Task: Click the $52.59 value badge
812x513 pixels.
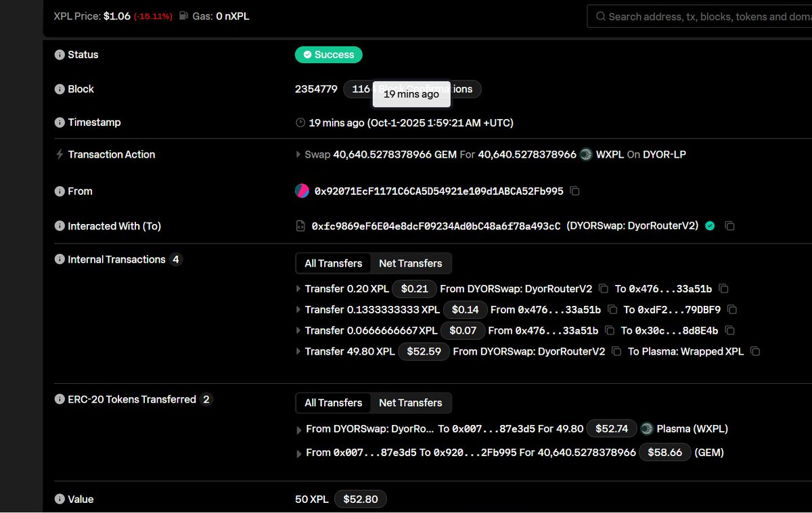Action: point(424,351)
